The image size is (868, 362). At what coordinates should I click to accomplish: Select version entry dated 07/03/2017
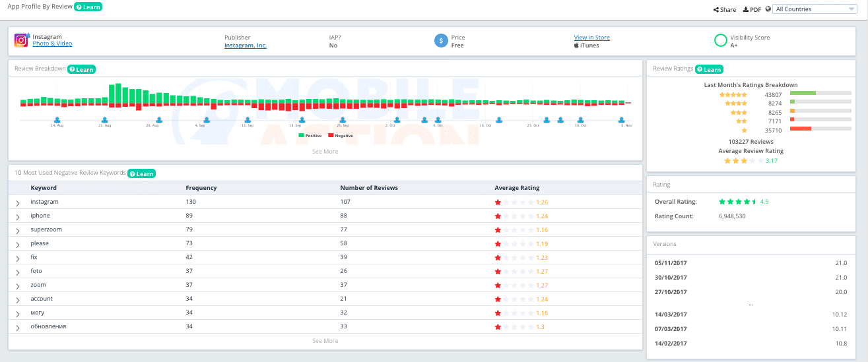tap(751, 328)
